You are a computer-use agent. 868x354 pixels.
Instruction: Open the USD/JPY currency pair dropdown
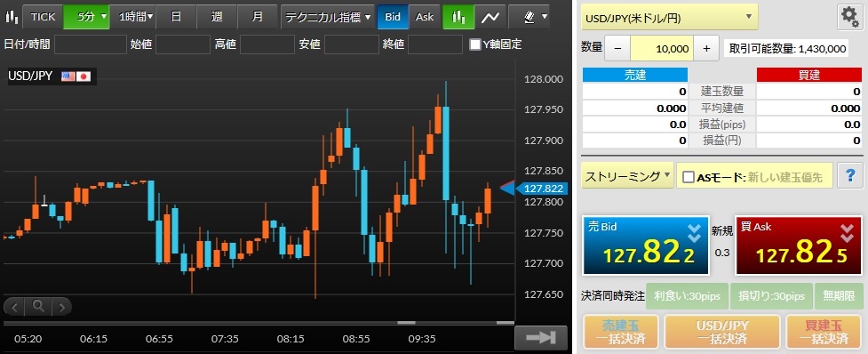pos(669,17)
